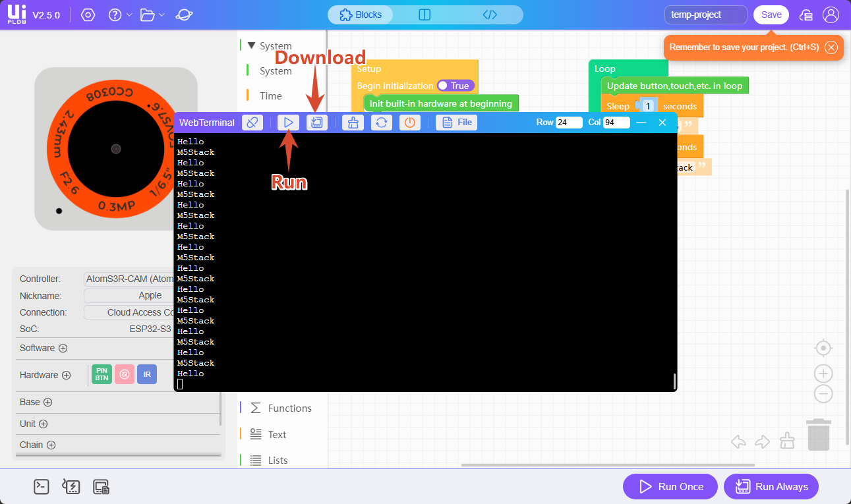Viewport: 851px width, 504px height.
Task: Switch to the Blocks view tab
Action: pos(361,14)
